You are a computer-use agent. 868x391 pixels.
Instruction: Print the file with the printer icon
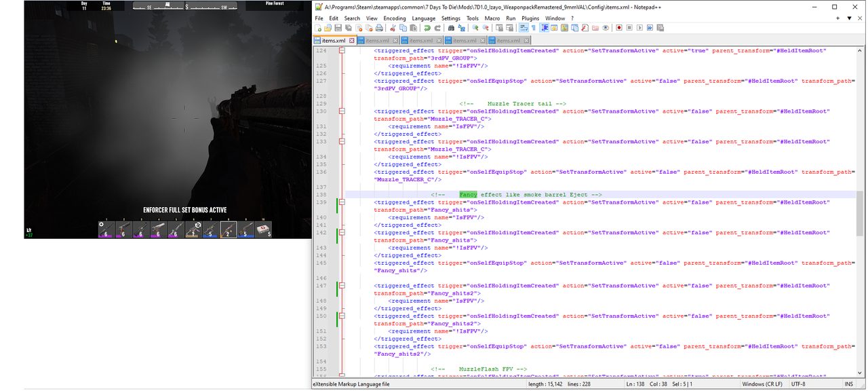[x=379, y=28]
